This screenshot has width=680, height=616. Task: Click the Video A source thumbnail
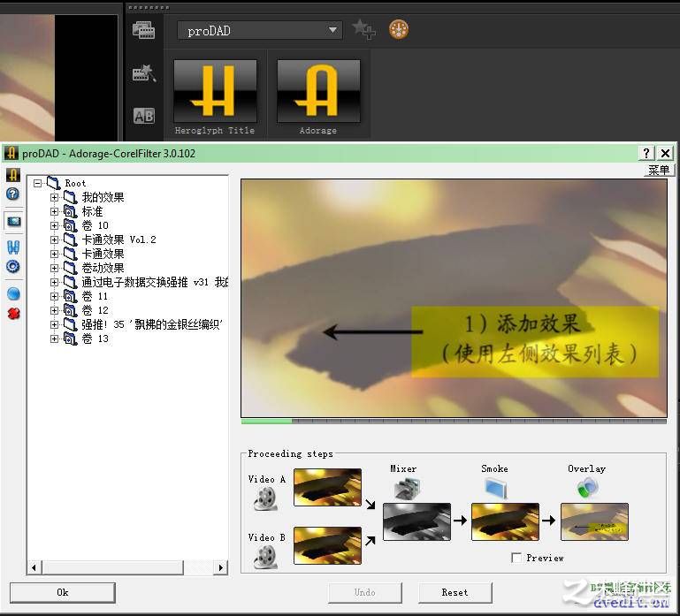coord(327,487)
